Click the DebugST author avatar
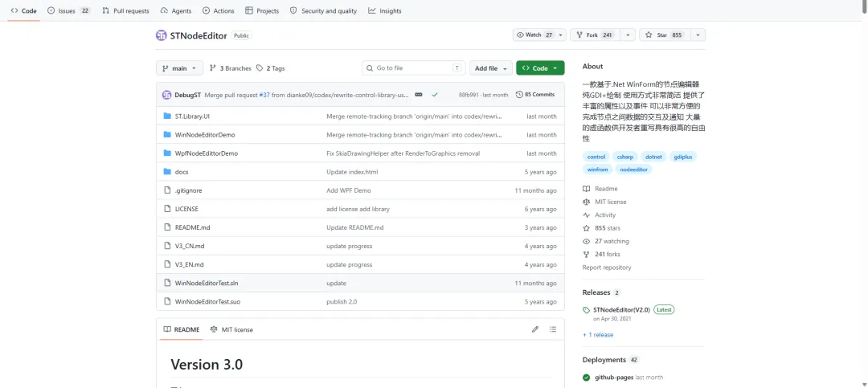The height and width of the screenshot is (388, 868). click(166, 95)
